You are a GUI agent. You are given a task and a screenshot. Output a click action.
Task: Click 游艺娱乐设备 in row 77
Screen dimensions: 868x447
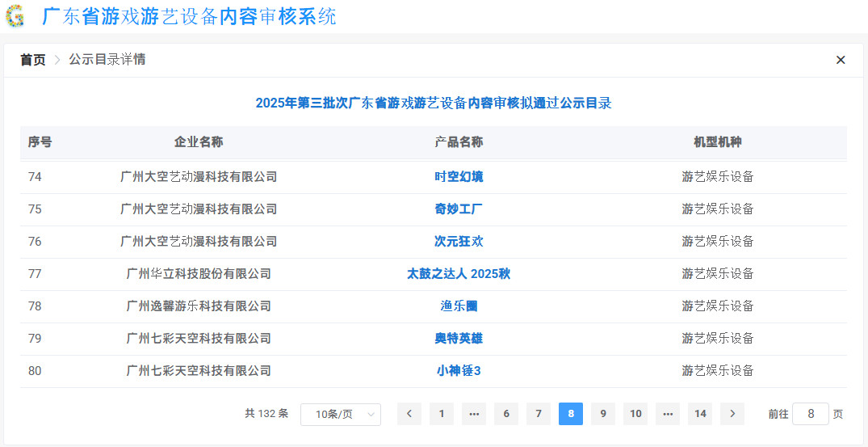pos(718,274)
